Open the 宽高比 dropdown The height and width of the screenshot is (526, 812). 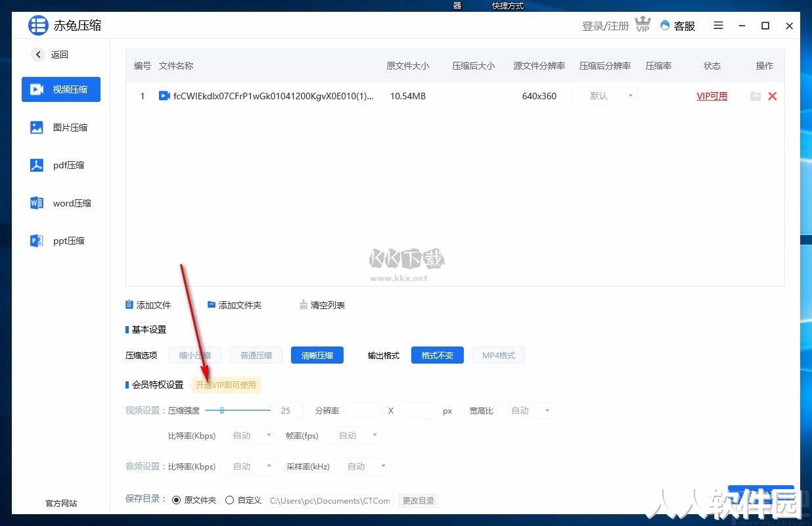pyautogui.click(x=526, y=410)
